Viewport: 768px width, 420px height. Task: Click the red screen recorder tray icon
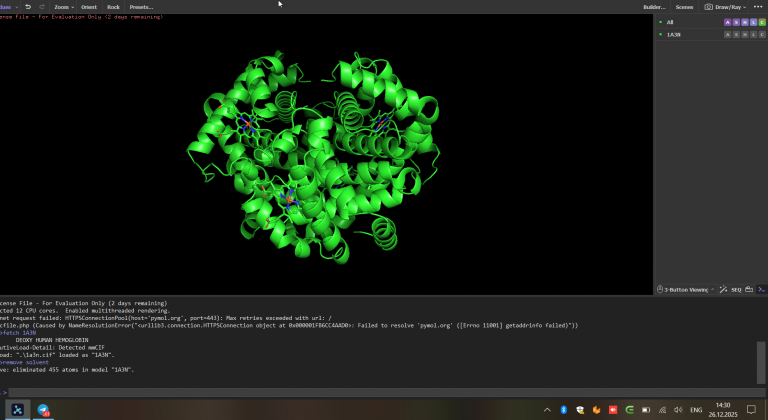click(613, 410)
